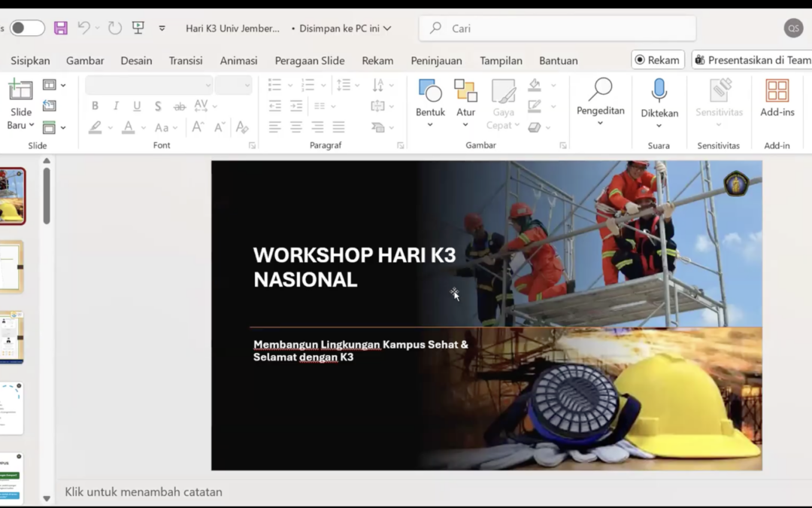Screen dimensions: 812x508
Task: Click the New Slide (Slide Baru) icon
Action: click(x=20, y=91)
